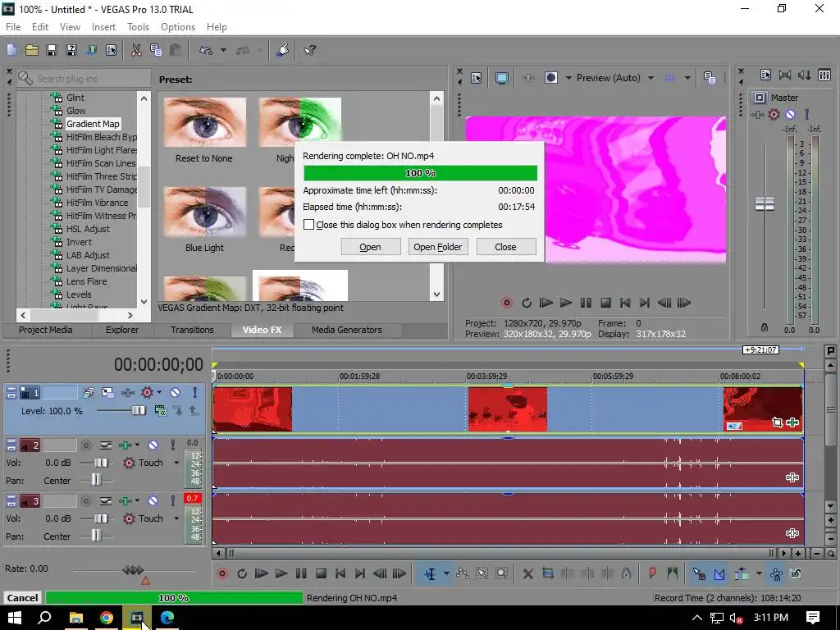Open the Insert menu

[x=103, y=27]
